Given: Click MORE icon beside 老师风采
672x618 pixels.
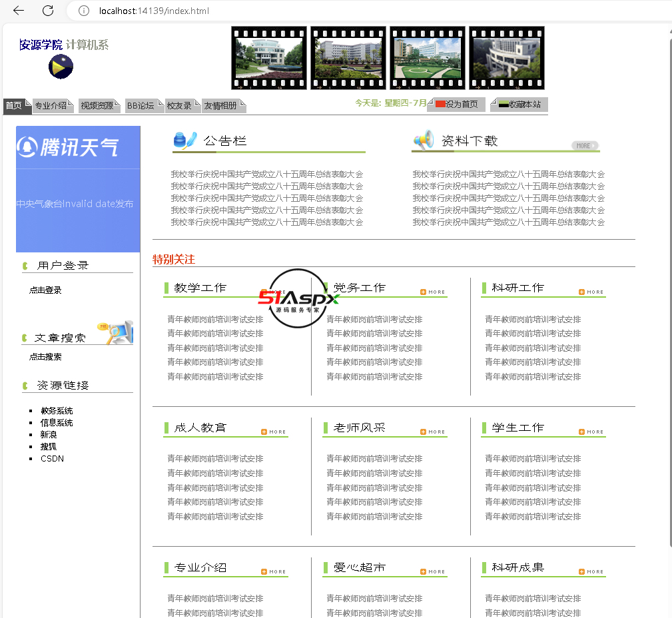Looking at the screenshot, I should click(433, 432).
